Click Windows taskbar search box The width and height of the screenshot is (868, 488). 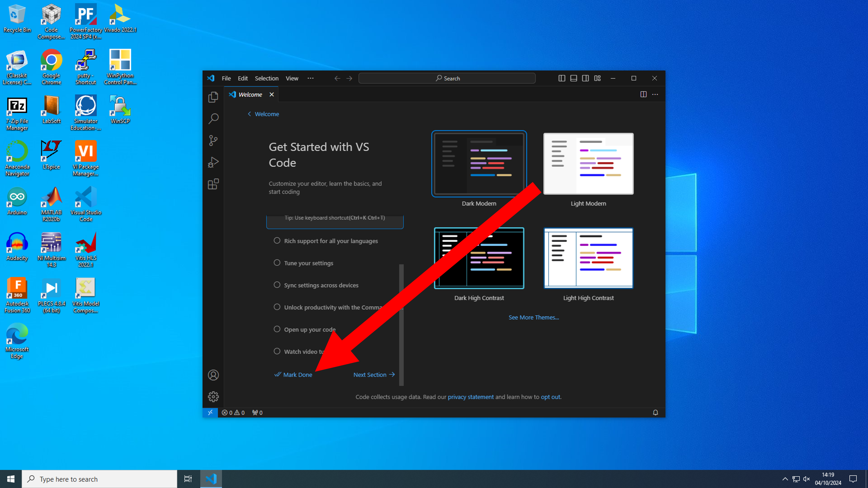tap(99, 479)
